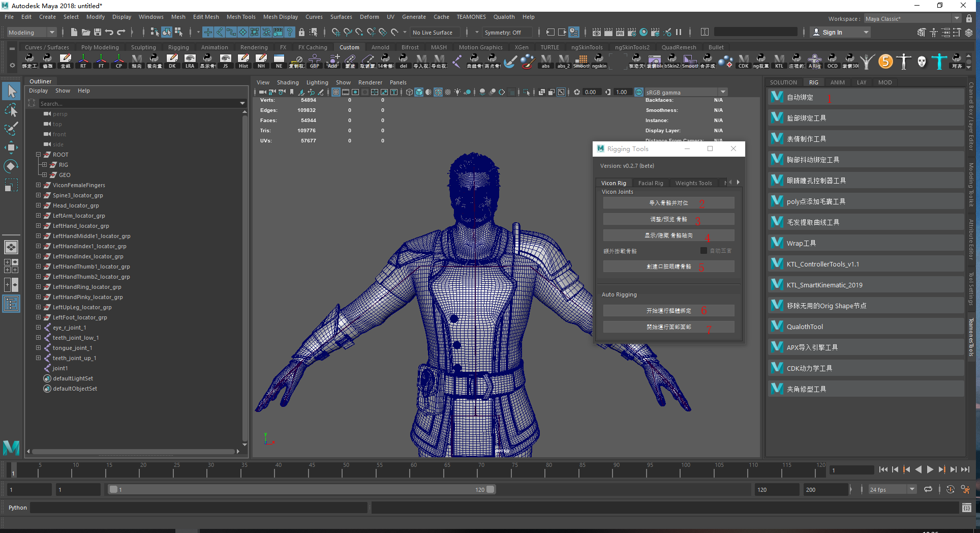Enable the 自动五官 checkbox
The width and height of the screenshot is (980, 533).
(703, 250)
